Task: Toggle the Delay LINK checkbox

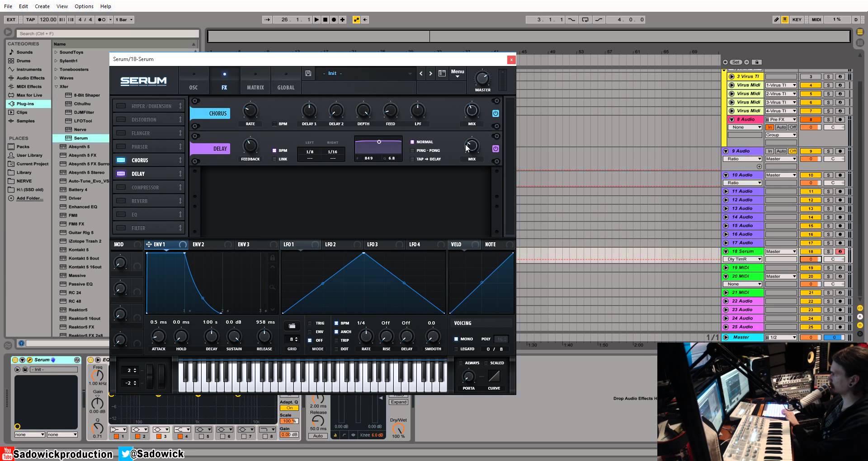Action: [274, 159]
